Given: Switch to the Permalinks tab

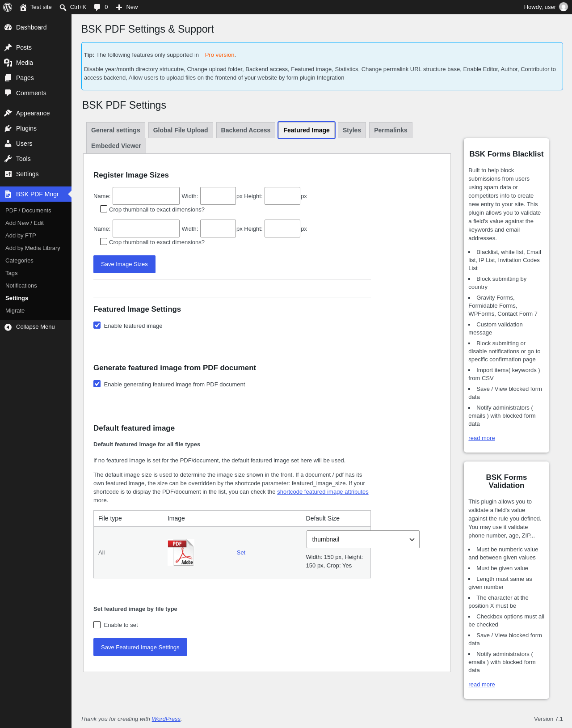Looking at the screenshot, I should coord(391,130).
